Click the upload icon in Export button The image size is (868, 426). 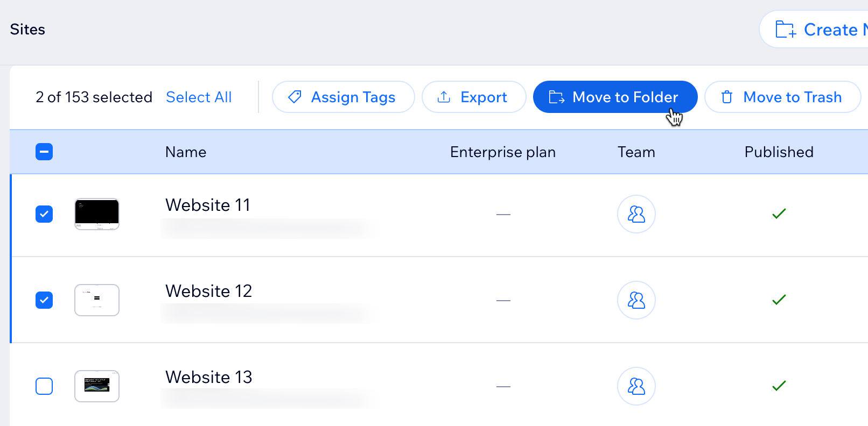pyautogui.click(x=444, y=97)
